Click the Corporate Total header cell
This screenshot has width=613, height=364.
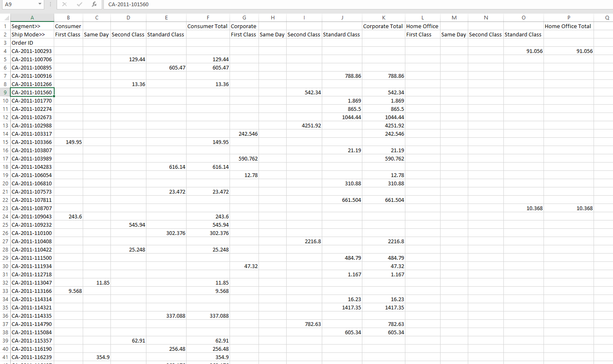(383, 26)
